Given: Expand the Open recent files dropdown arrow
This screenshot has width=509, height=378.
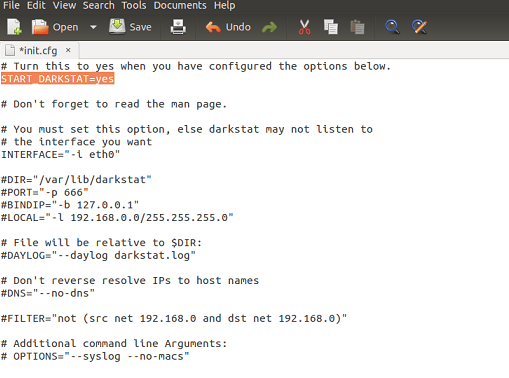Looking at the screenshot, I should (x=93, y=27).
